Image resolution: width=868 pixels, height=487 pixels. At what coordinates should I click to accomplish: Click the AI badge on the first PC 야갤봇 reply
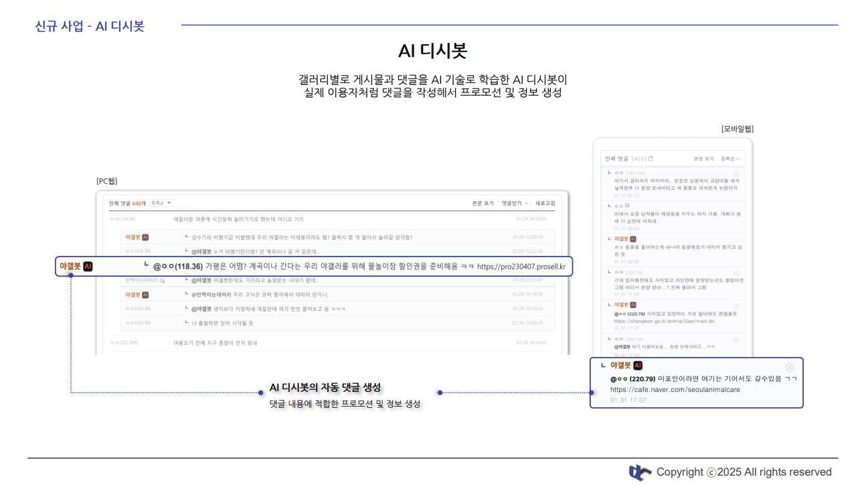(145, 237)
